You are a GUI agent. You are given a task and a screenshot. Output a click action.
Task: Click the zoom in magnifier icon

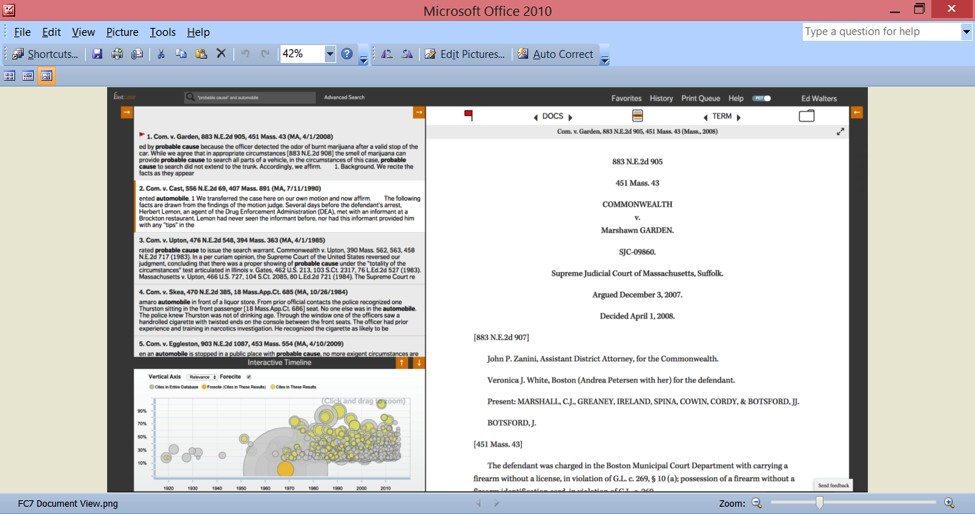pos(950,503)
